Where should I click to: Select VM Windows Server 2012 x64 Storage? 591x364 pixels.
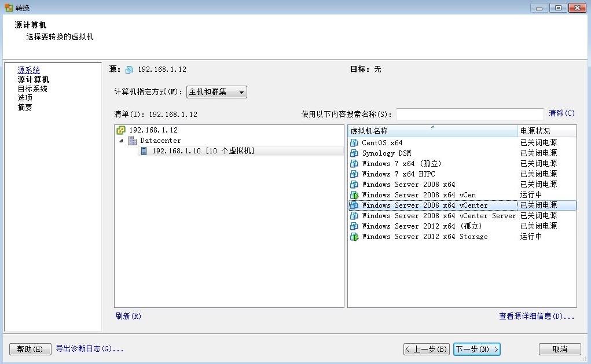click(425, 237)
